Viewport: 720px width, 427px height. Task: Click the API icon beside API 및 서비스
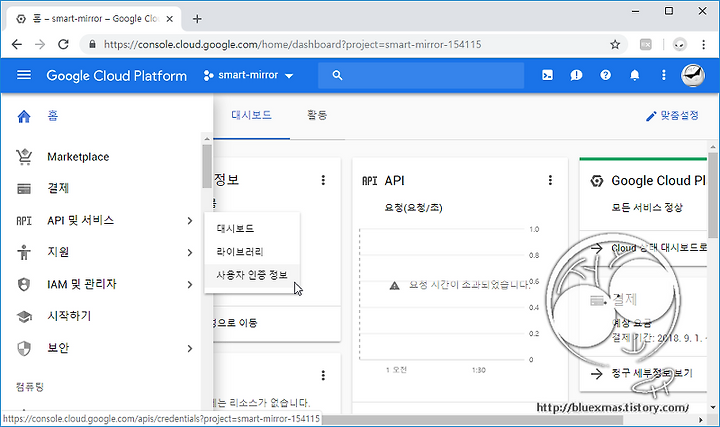(24, 221)
